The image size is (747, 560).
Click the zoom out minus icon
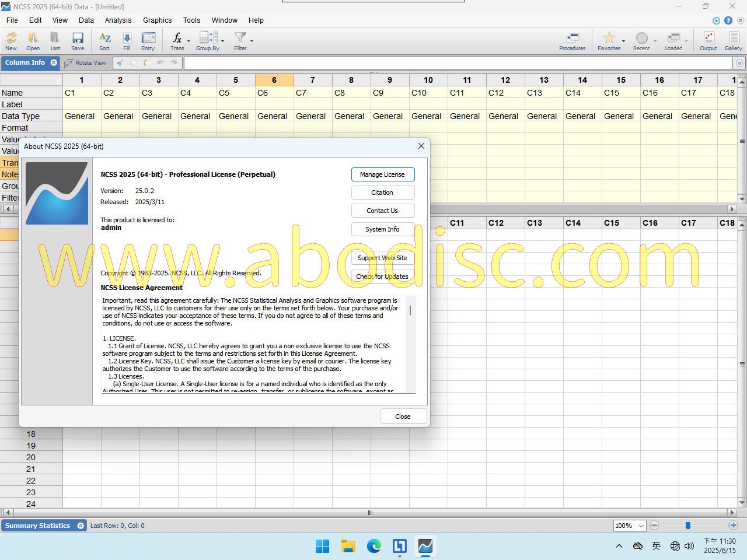(654, 526)
